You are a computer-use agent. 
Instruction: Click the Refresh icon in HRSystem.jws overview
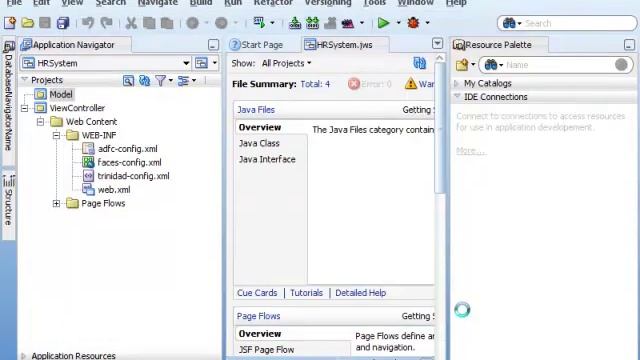[419, 63]
